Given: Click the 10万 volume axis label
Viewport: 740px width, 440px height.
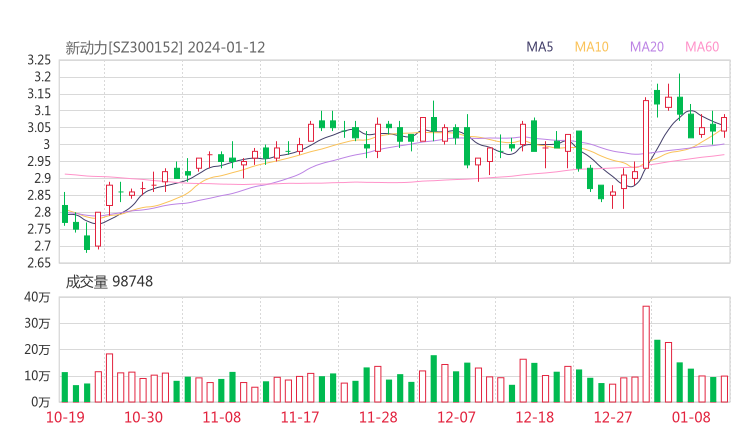Looking at the screenshot, I should 37,376.
